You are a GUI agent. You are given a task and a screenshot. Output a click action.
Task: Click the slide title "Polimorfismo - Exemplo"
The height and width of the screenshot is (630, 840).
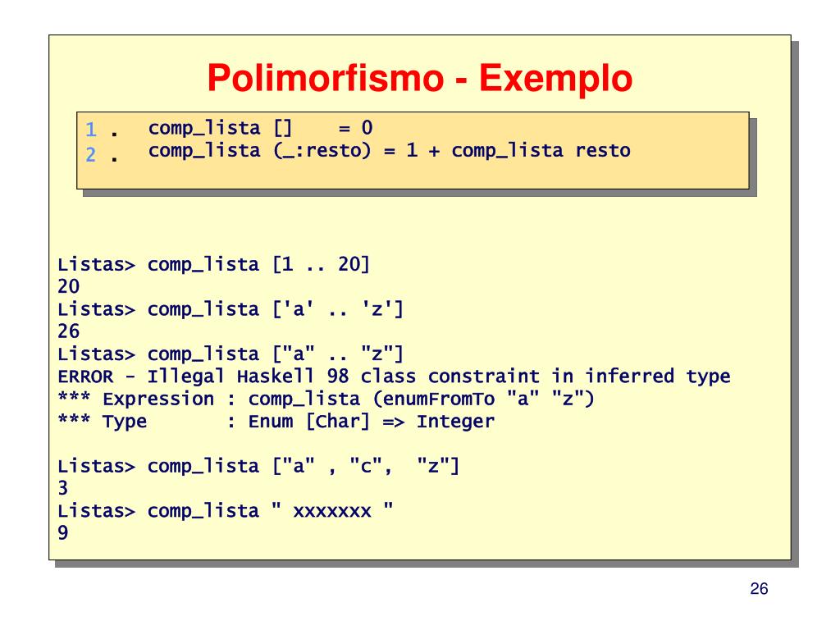click(x=419, y=78)
